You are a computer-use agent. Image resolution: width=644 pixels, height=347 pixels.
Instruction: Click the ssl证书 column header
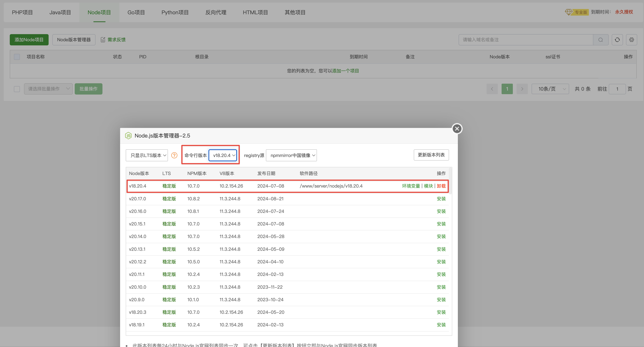point(553,57)
